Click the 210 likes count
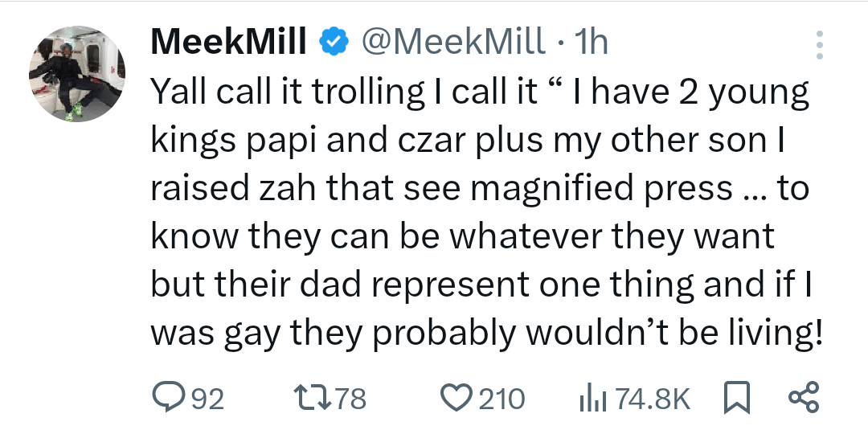The height and width of the screenshot is (430, 868). pyautogui.click(x=502, y=399)
